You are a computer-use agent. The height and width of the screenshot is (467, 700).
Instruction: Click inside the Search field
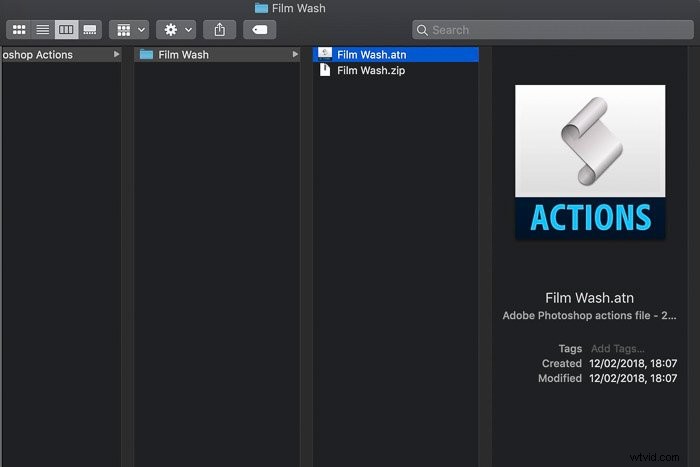[553, 30]
